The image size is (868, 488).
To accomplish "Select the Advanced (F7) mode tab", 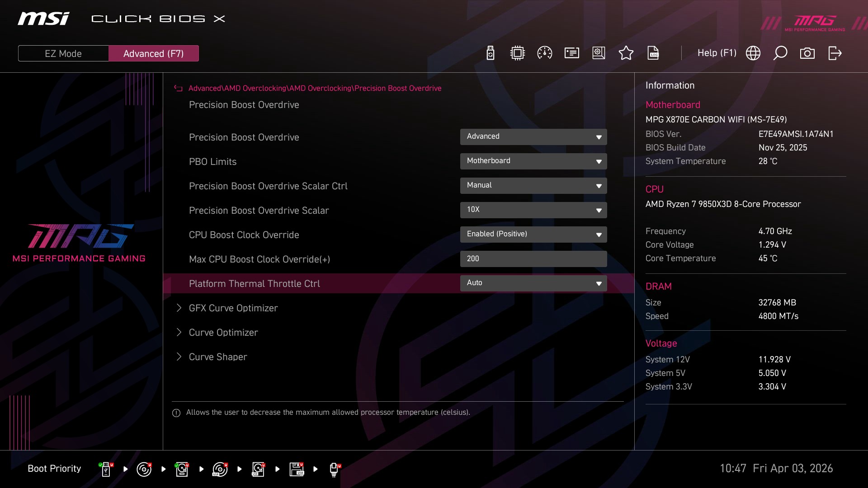I will tap(153, 53).
